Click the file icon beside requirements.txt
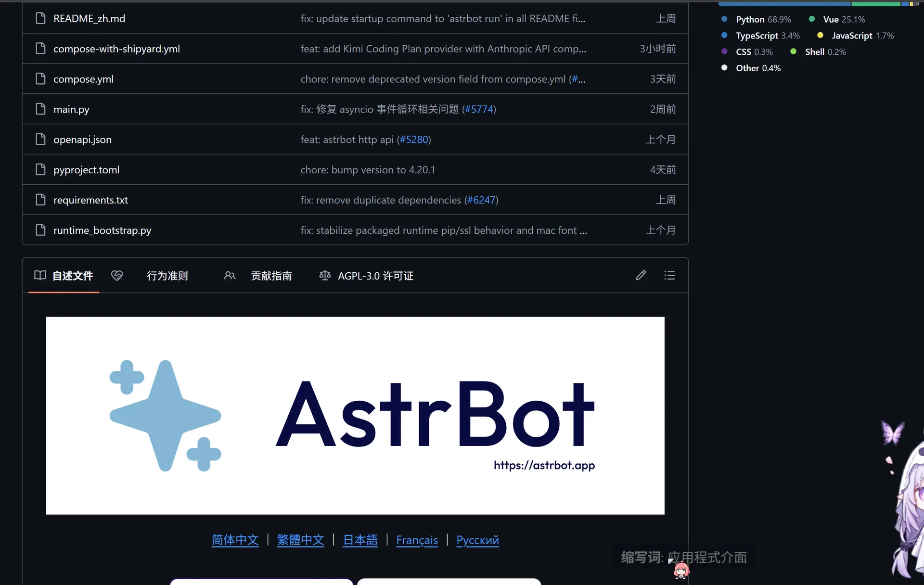924x585 pixels. point(40,200)
